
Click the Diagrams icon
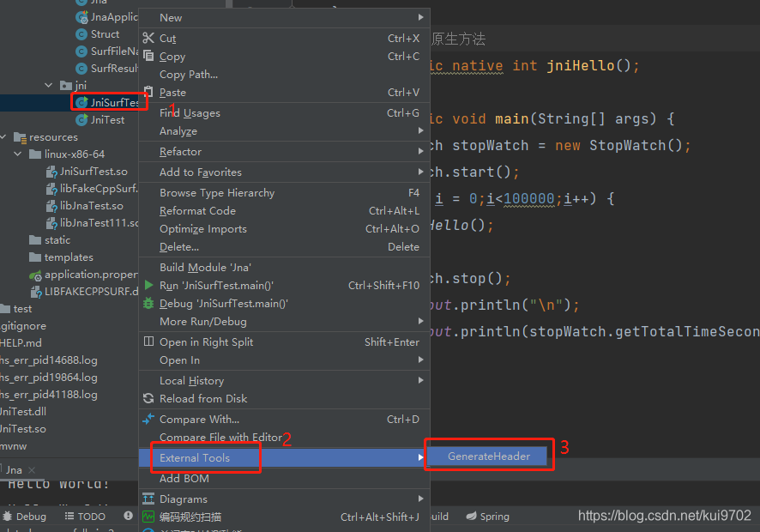click(148, 499)
